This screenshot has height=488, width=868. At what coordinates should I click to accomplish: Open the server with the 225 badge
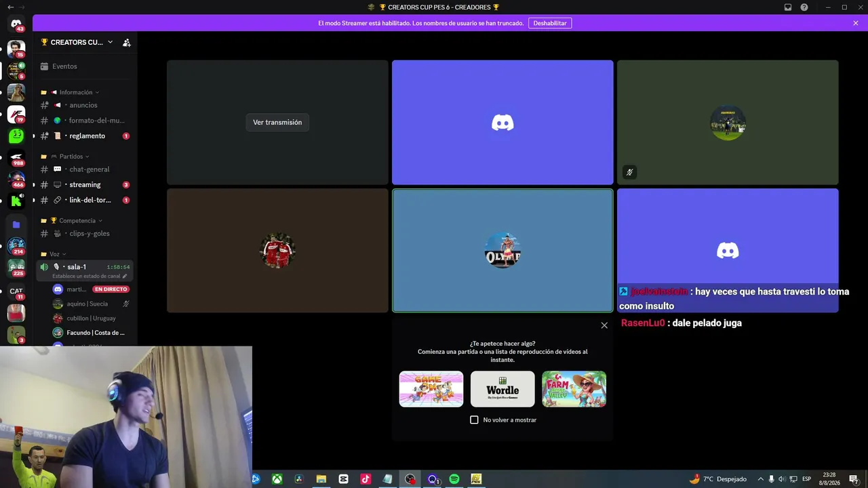(16, 268)
